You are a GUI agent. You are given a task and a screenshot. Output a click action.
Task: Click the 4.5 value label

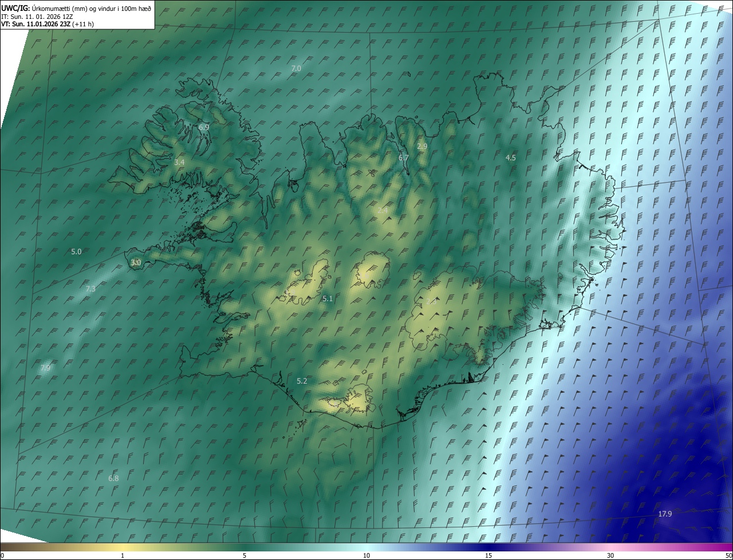[511, 157]
